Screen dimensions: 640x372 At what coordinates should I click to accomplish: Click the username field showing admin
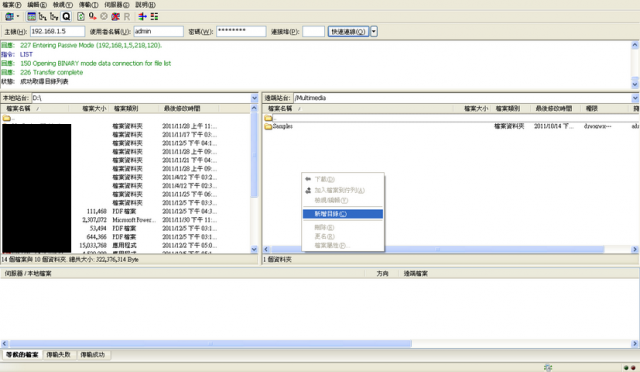point(158,31)
